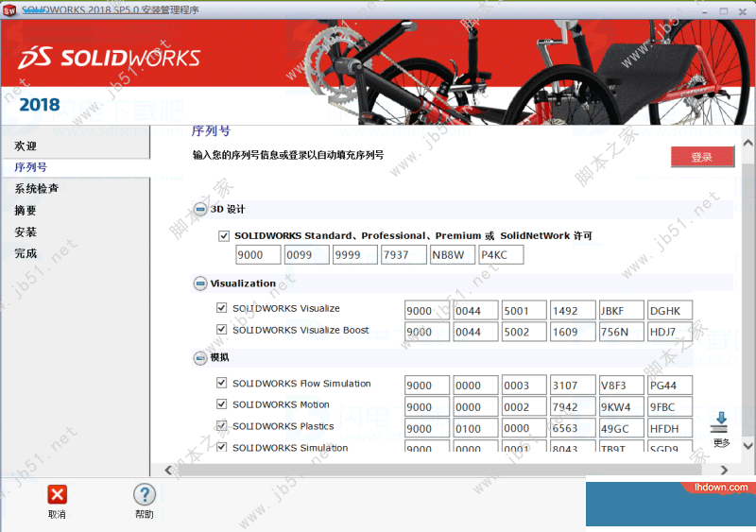
Task: Click Motion serial field 9KW4
Action: [622, 407]
